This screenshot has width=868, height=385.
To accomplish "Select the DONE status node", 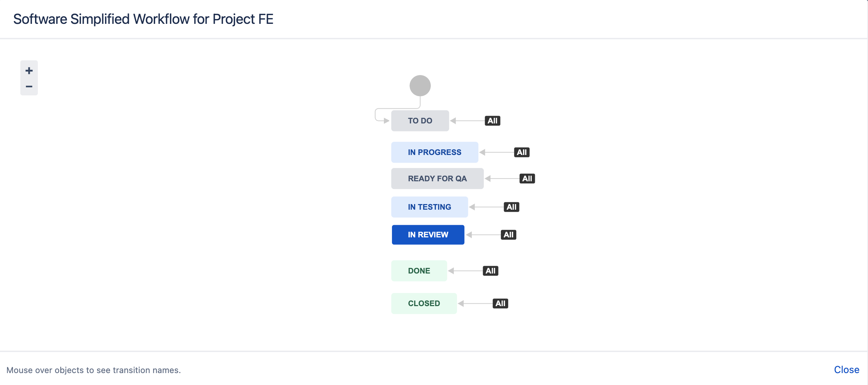I will coord(419,271).
